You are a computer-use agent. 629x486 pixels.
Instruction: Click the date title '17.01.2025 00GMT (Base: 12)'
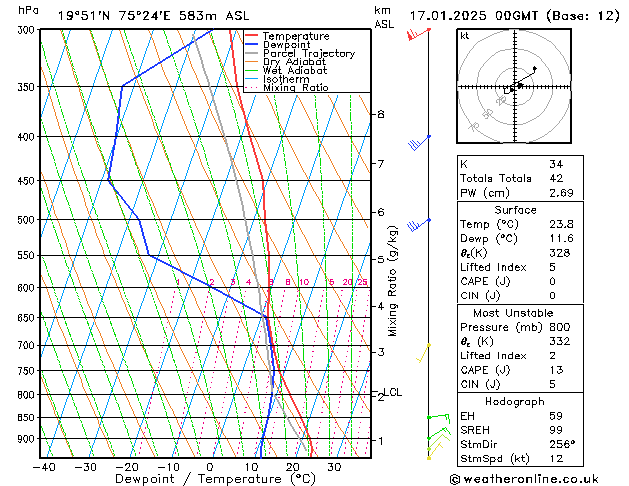coord(514,16)
